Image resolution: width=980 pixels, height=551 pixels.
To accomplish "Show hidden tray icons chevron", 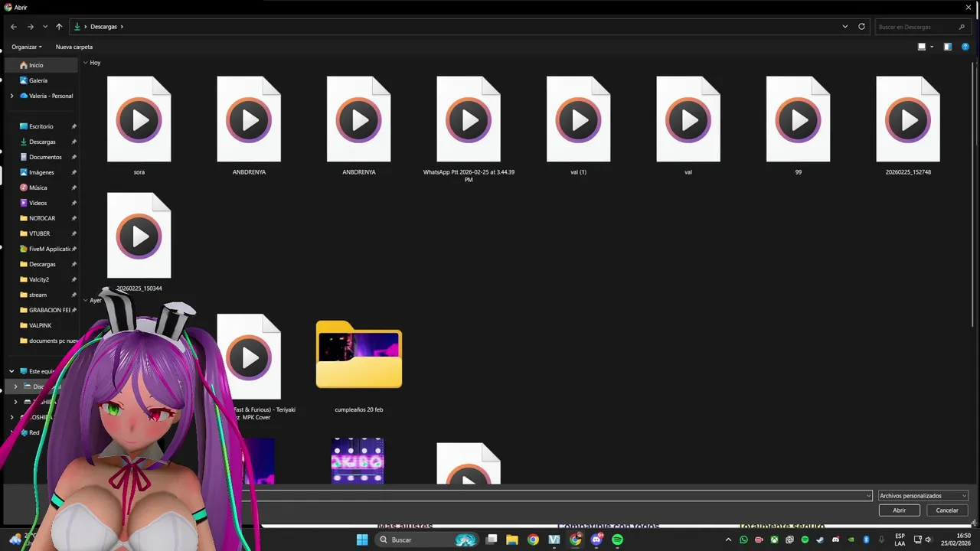I will point(727,540).
